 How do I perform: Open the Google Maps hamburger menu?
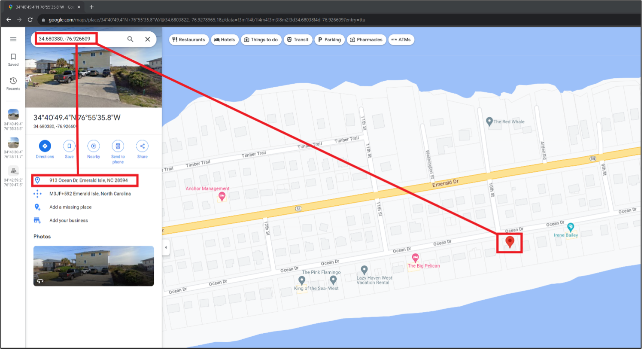click(x=13, y=39)
